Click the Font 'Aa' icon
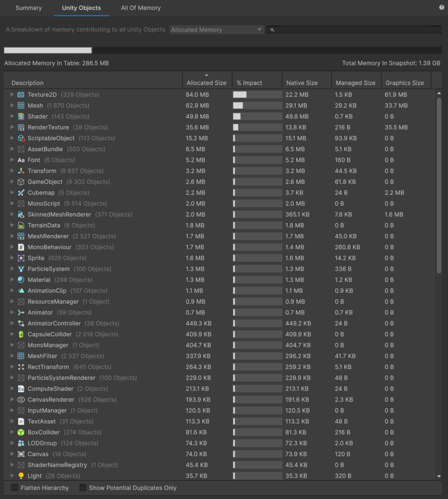 21,160
